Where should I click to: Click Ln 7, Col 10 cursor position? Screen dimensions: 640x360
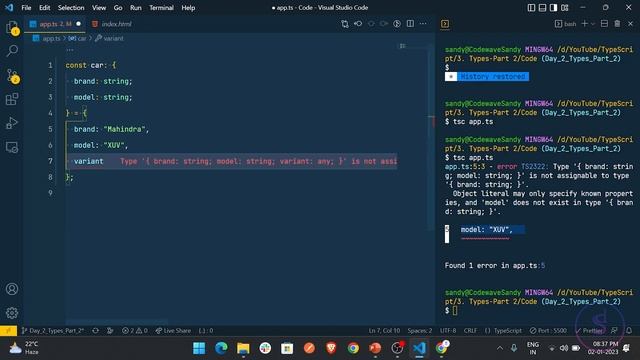384,331
